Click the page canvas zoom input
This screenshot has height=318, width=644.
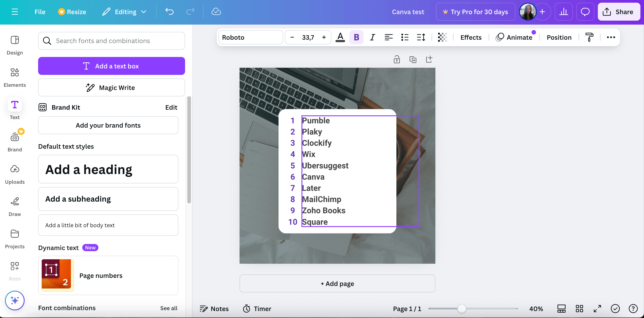(x=536, y=308)
